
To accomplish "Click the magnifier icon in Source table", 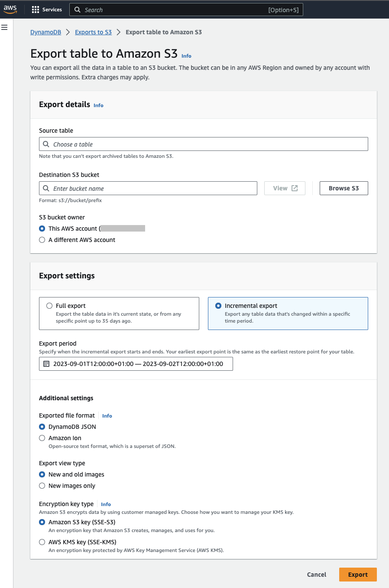I will [x=46, y=144].
